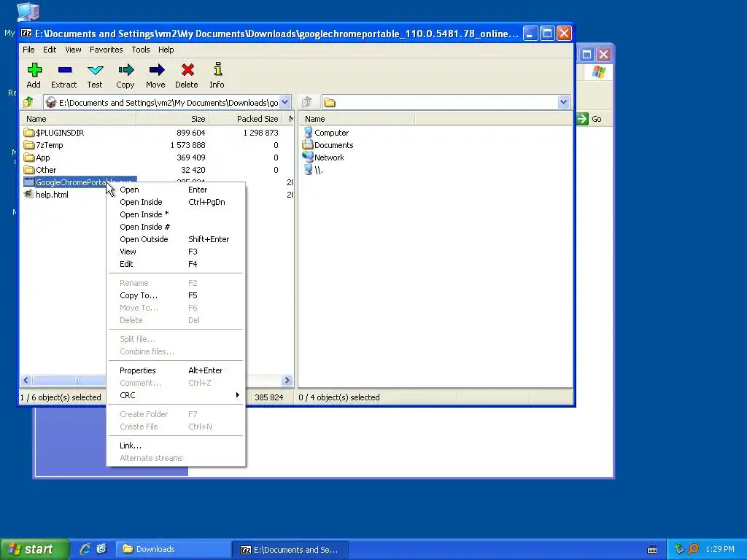Switch to Downloads taskbar button
Screen dimensions: 747x560
174,549
